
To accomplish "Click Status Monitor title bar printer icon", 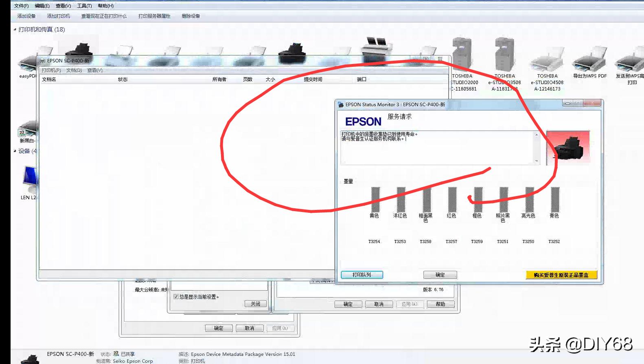I will tap(341, 105).
